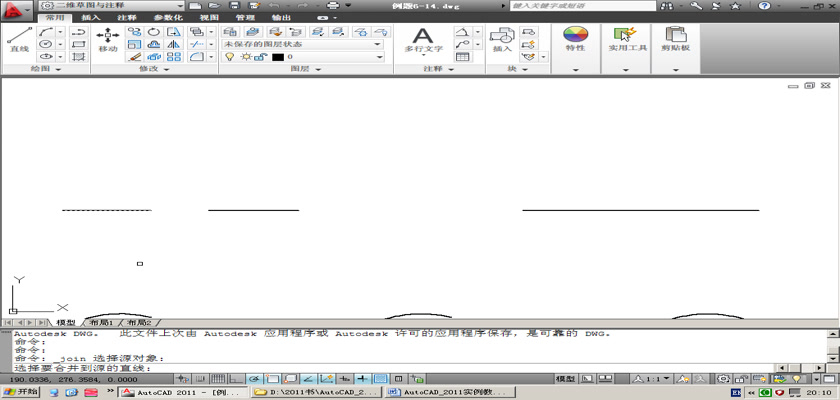The width and height of the screenshot is (840, 400).
Task: Select the Circle draw tool
Action: pos(47,44)
